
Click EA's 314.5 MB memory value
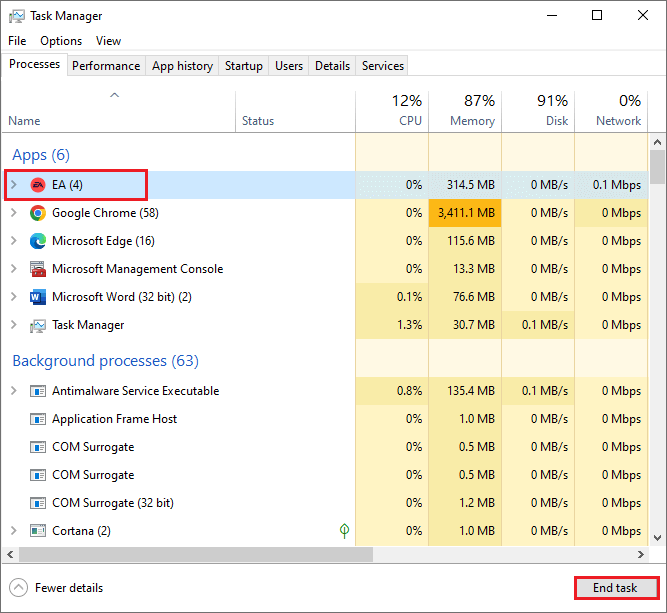click(x=470, y=185)
